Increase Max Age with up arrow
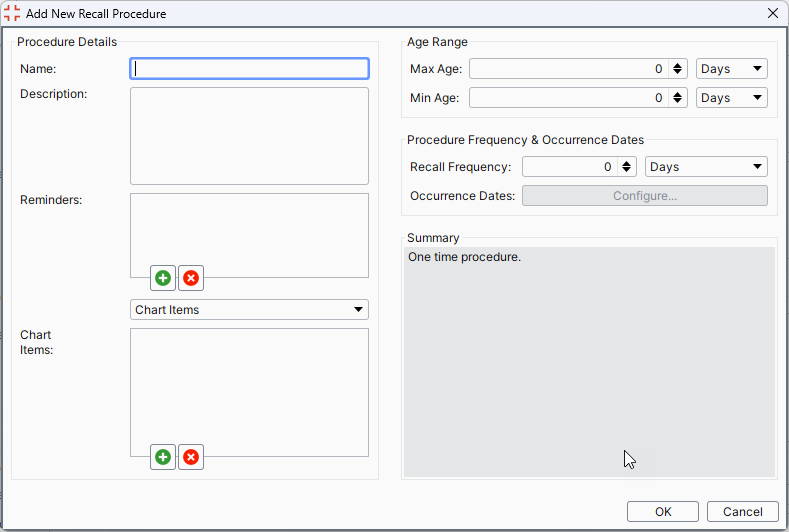The image size is (789, 532). coord(677,65)
